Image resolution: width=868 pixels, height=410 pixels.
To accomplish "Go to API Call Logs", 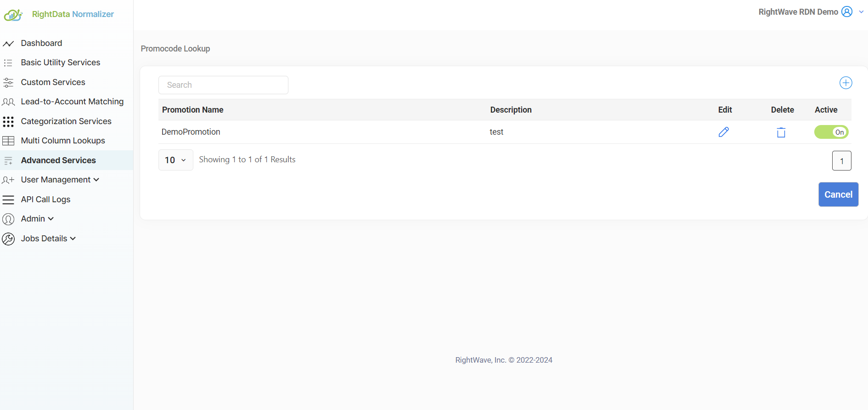I will [x=45, y=199].
